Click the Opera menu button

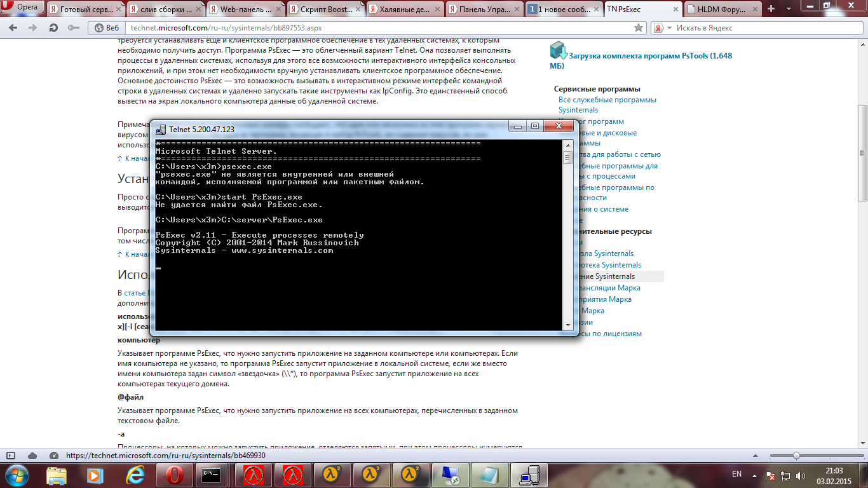point(22,8)
